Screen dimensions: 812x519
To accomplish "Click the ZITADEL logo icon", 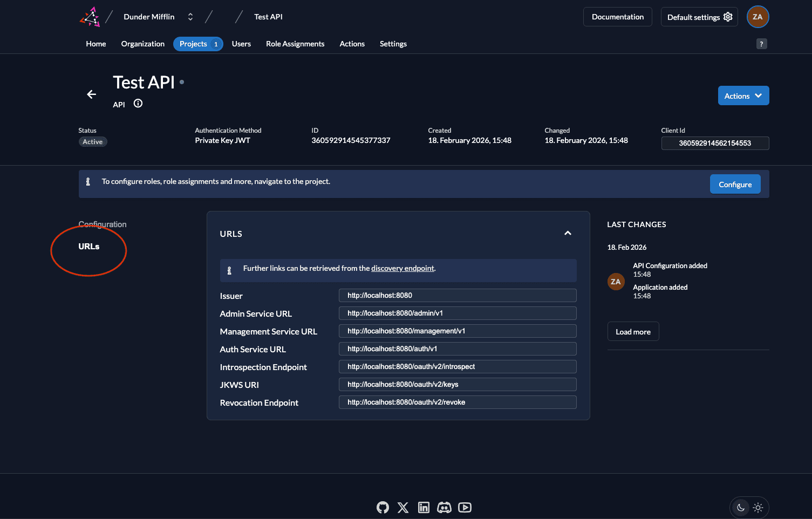I will coord(90,17).
